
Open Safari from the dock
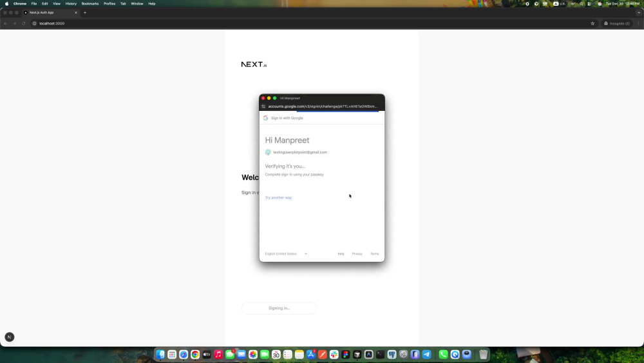tap(184, 355)
